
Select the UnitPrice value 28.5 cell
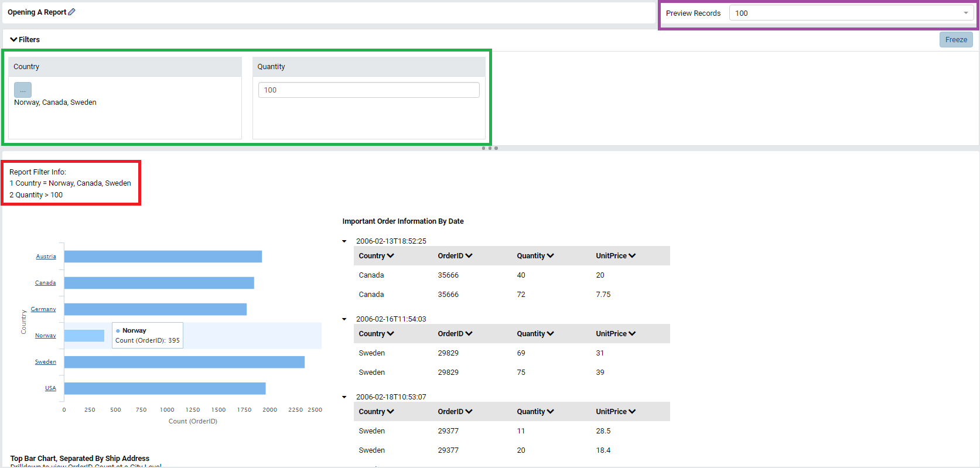click(603, 431)
